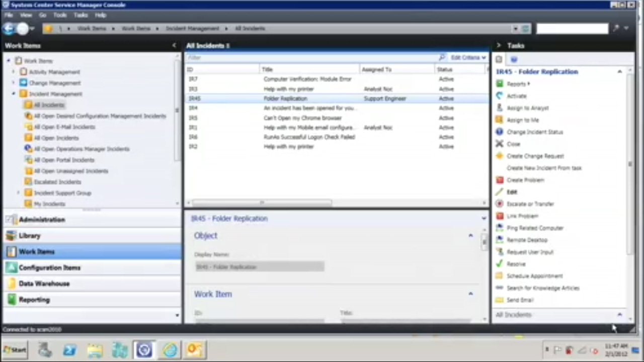Select the 'RunAs Successful Logon Check Failed' incident
The image size is (644, 362).
pos(336,137)
